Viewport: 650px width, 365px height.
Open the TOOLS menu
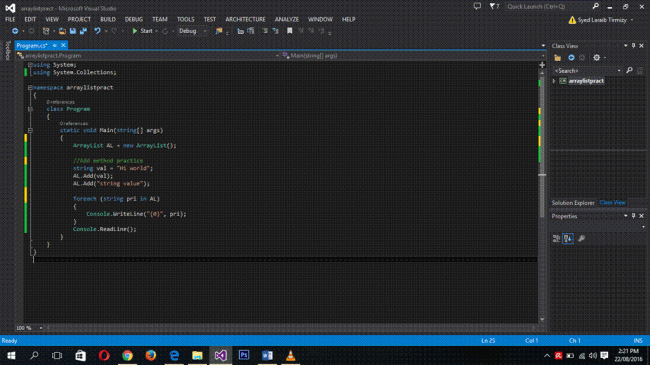click(185, 19)
